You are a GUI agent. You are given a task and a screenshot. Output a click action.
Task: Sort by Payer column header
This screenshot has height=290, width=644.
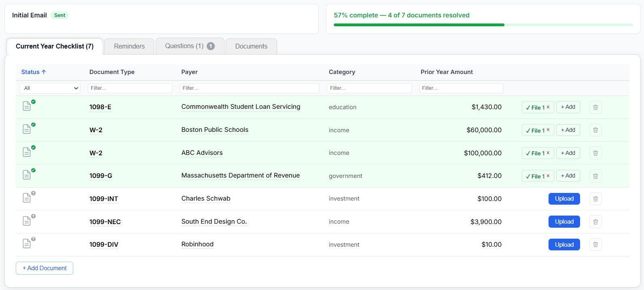(189, 72)
